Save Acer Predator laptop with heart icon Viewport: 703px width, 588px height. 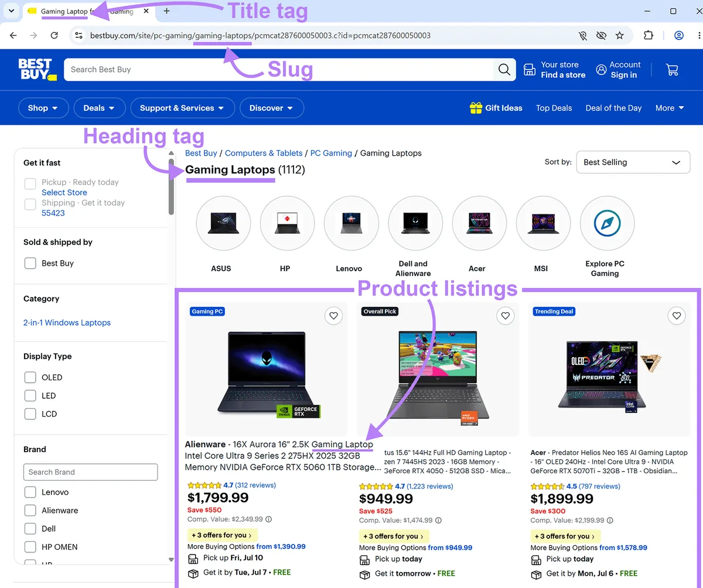click(x=677, y=316)
